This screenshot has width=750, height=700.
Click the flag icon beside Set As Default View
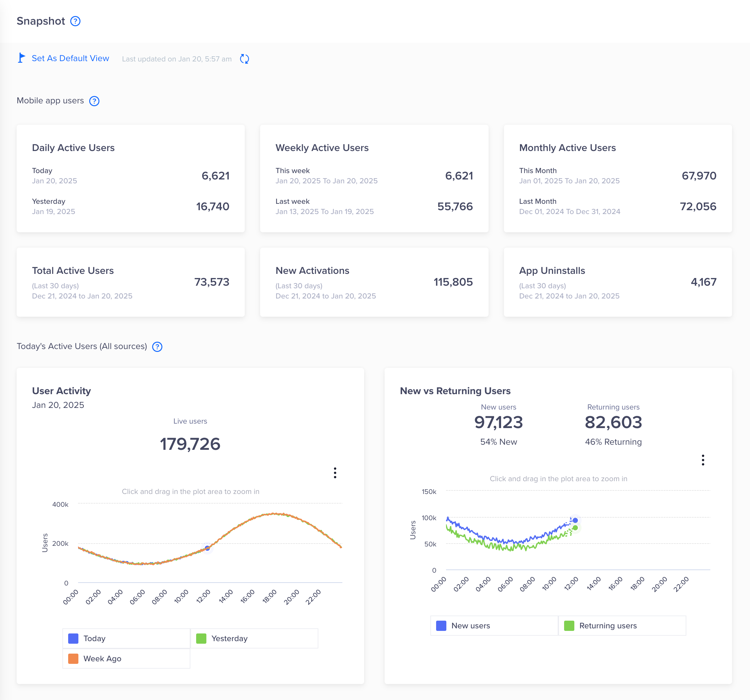click(x=21, y=58)
